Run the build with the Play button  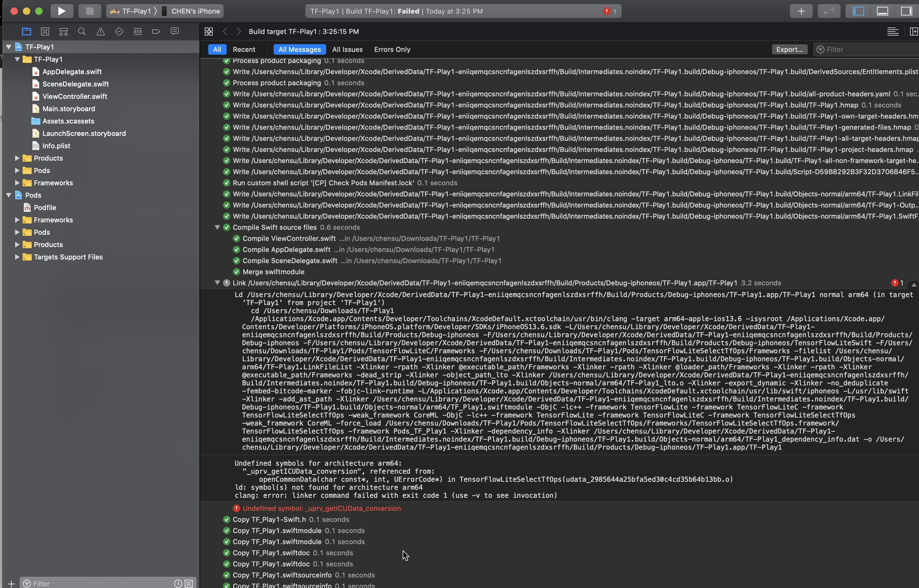pos(61,11)
